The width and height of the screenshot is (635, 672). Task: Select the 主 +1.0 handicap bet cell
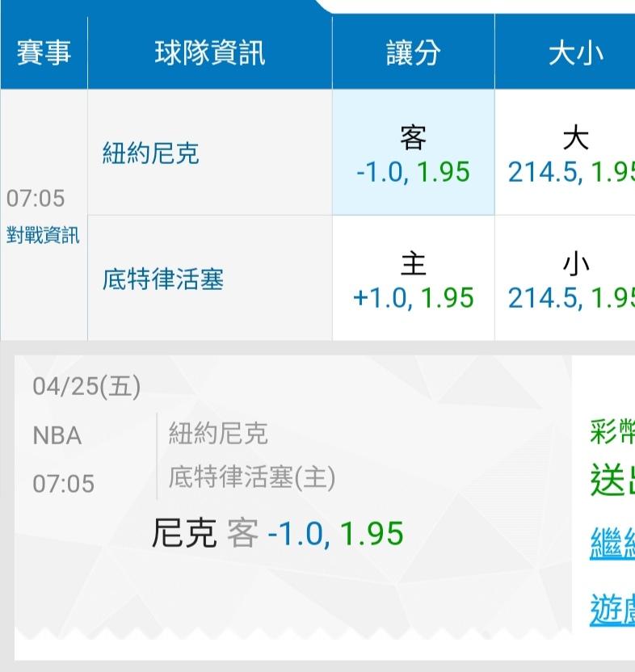click(413, 279)
